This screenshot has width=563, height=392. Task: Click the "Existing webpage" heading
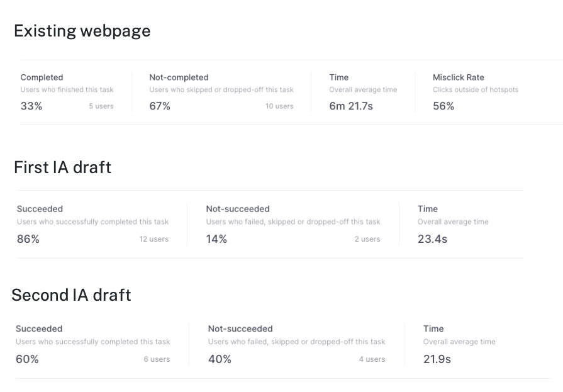[x=82, y=31]
